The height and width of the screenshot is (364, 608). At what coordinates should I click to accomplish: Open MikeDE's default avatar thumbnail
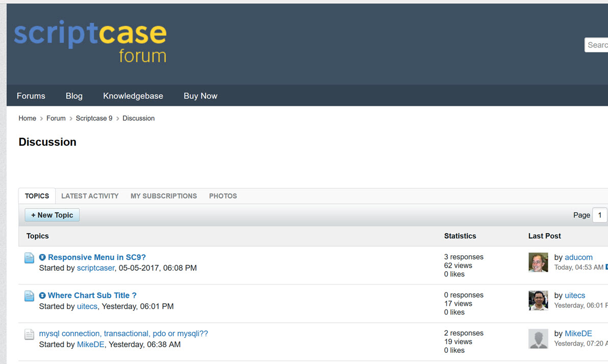[x=538, y=339]
